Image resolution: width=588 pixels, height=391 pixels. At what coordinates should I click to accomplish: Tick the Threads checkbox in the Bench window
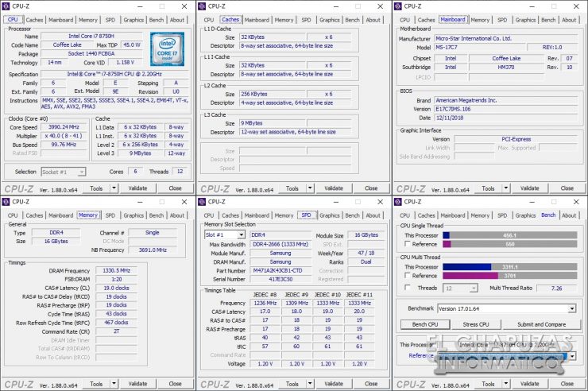pyautogui.click(x=408, y=287)
